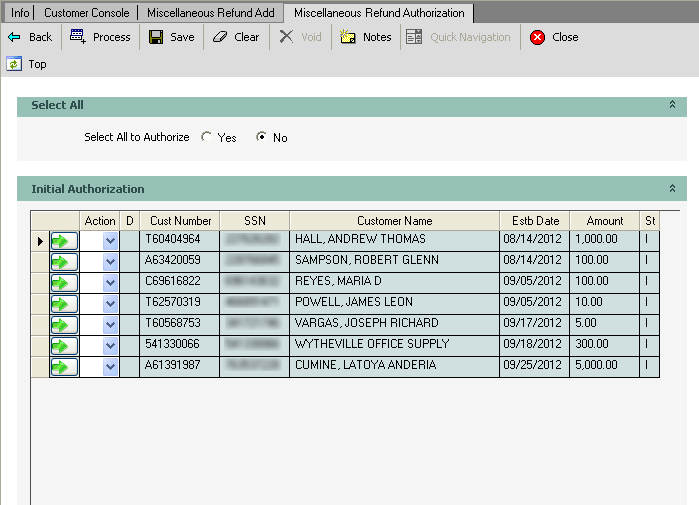Select the POWELL, JAMES LEON name cell
The width and height of the screenshot is (699, 505).
(394, 303)
